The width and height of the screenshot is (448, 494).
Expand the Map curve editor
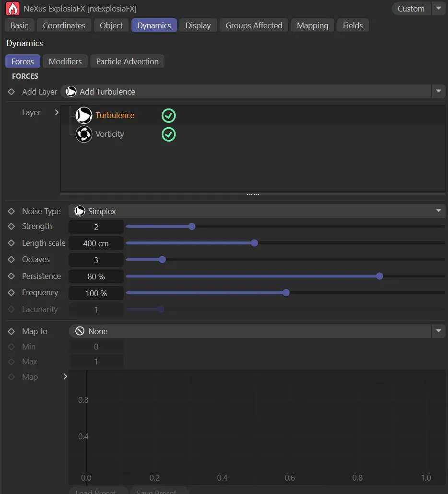(66, 377)
